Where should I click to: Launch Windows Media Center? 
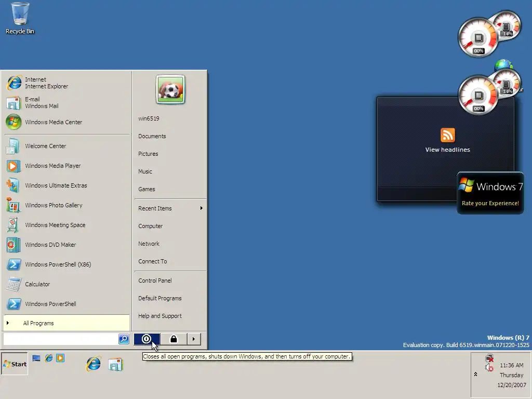click(x=67, y=122)
